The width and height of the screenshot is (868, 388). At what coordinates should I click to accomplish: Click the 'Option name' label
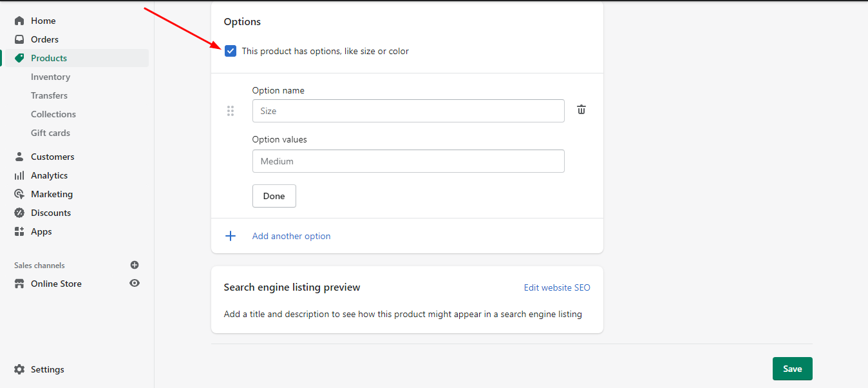coord(278,90)
